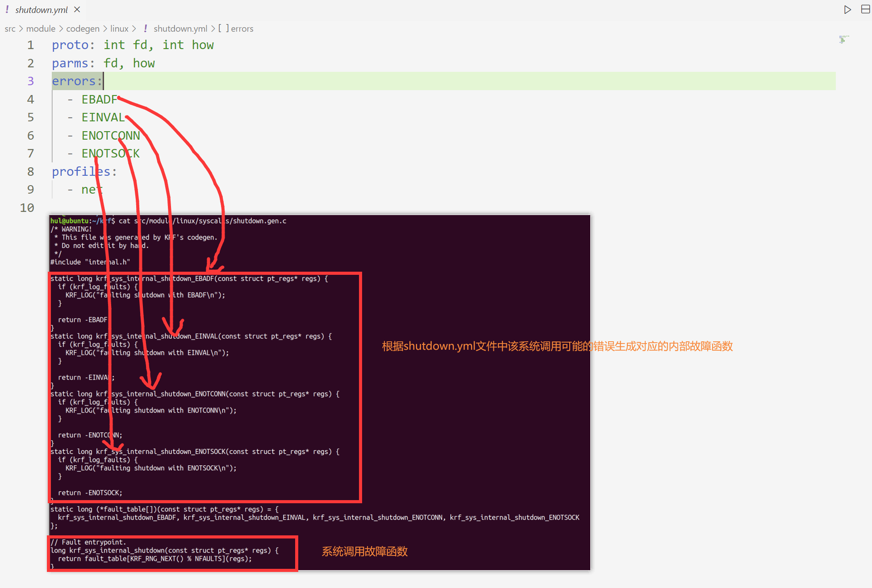Image resolution: width=872 pixels, height=588 pixels.
Task: Click the Run button in top-right toolbar
Action: click(847, 8)
